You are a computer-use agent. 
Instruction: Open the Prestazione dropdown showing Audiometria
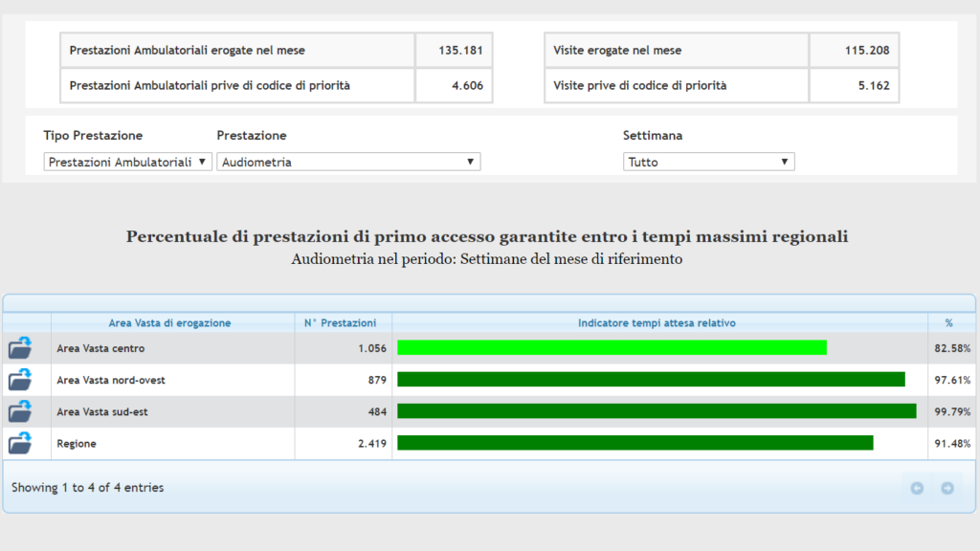348,162
